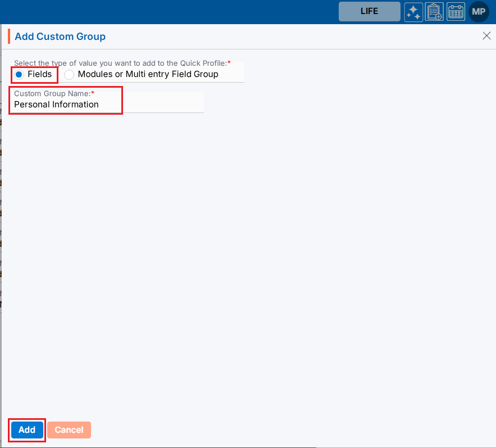Click the 'Fields' option label text

39,74
